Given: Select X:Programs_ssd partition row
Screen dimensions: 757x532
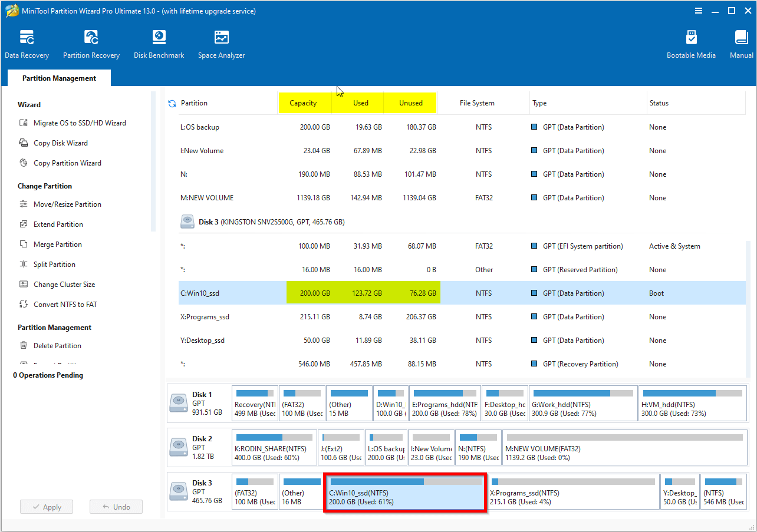Looking at the screenshot, I should (462, 317).
